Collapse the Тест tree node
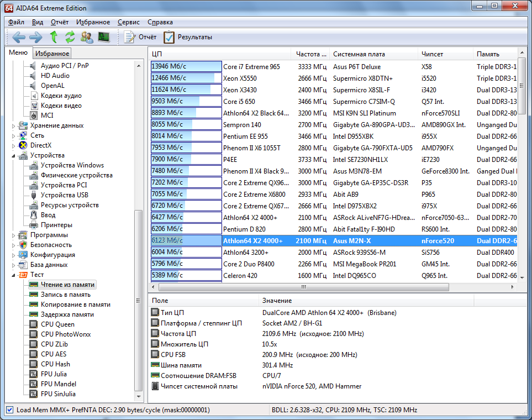Viewport: 532px width, 420px height. pyautogui.click(x=14, y=275)
